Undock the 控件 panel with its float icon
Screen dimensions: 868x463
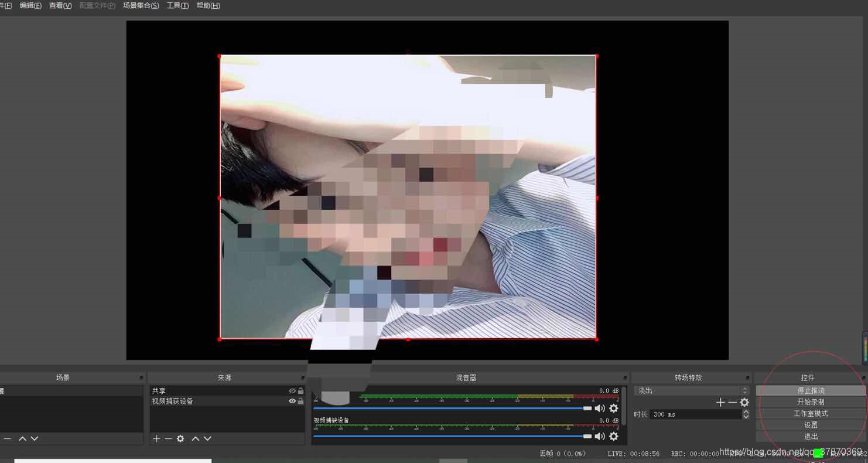pyautogui.click(x=863, y=377)
